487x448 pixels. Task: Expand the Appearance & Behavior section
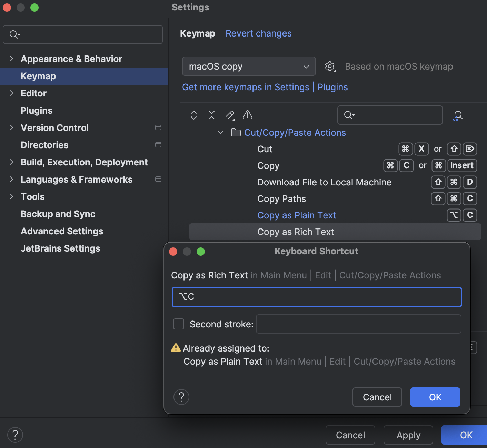tap(11, 59)
